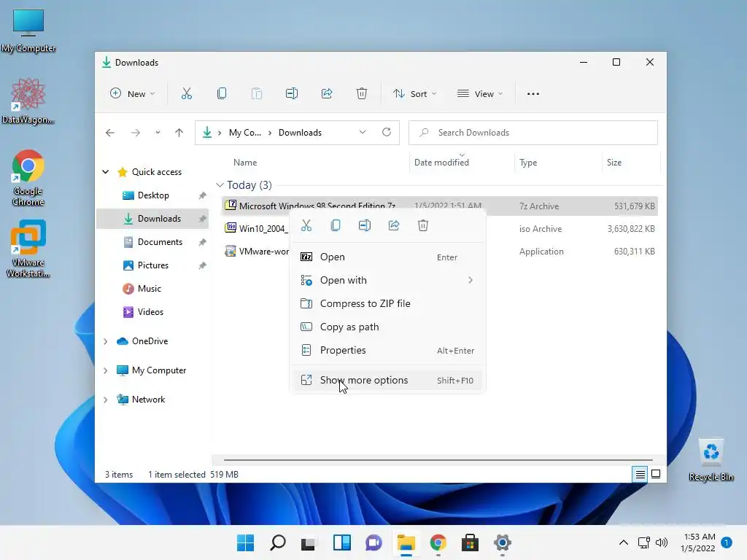
Task: Select the Google Chrome desktop shortcut
Action: click(28, 178)
